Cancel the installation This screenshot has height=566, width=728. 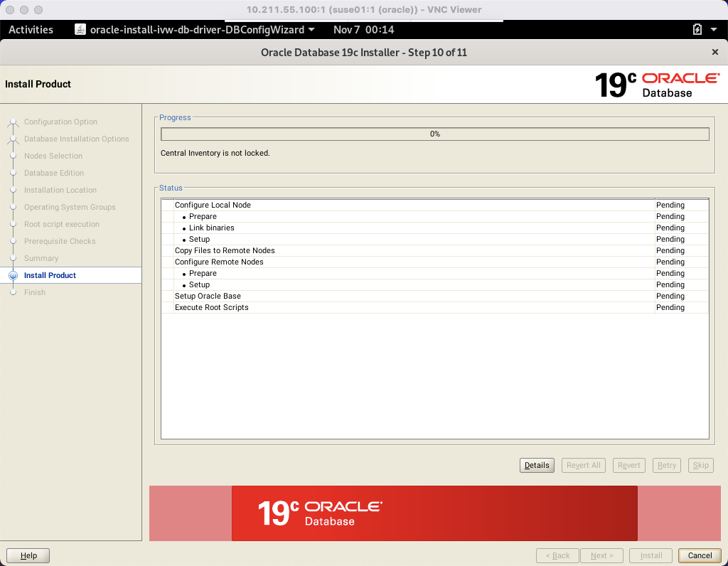point(700,555)
